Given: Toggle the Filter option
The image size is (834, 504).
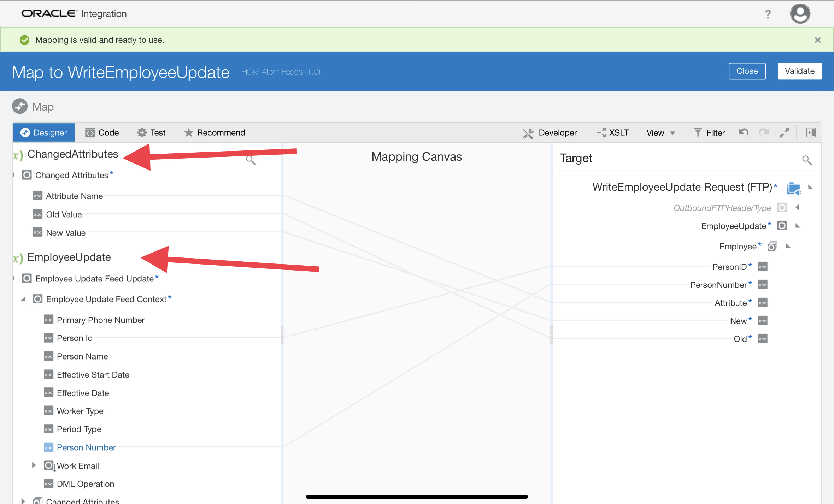Looking at the screenshot, I should pos(709,133).
